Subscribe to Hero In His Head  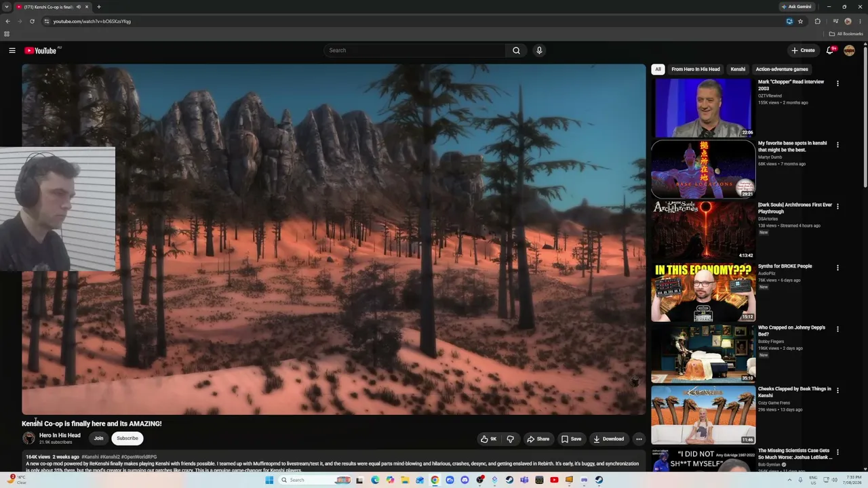tap(127, 439)
